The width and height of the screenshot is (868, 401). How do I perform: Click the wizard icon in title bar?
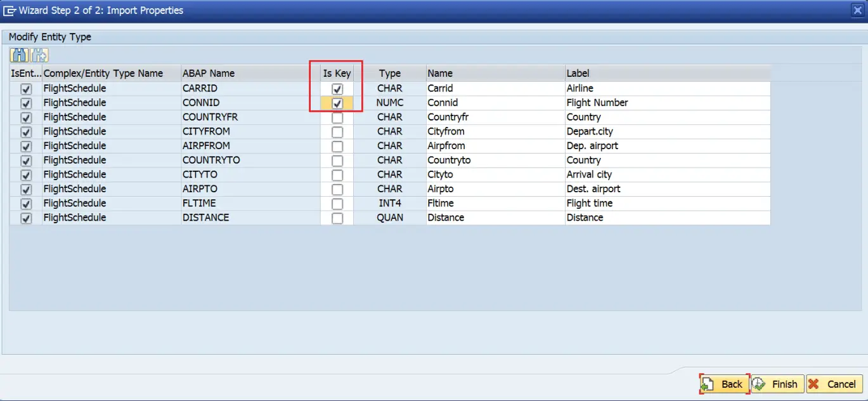click(10, 10)
